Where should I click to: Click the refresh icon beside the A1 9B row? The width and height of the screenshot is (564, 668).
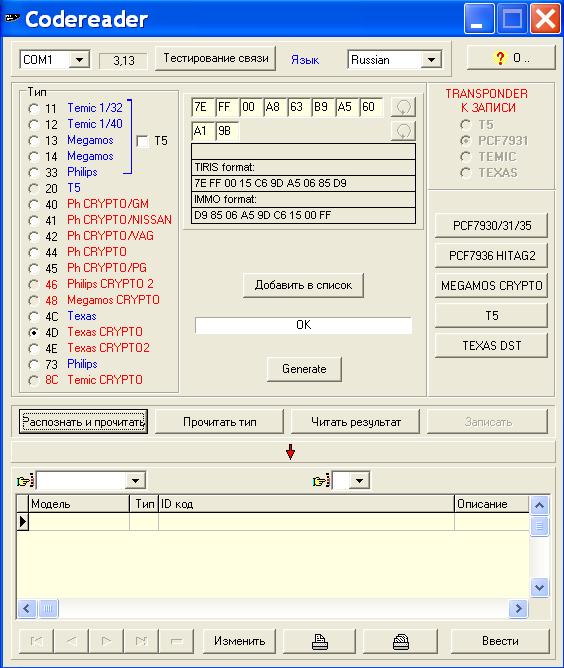click(x=403, y=131)
